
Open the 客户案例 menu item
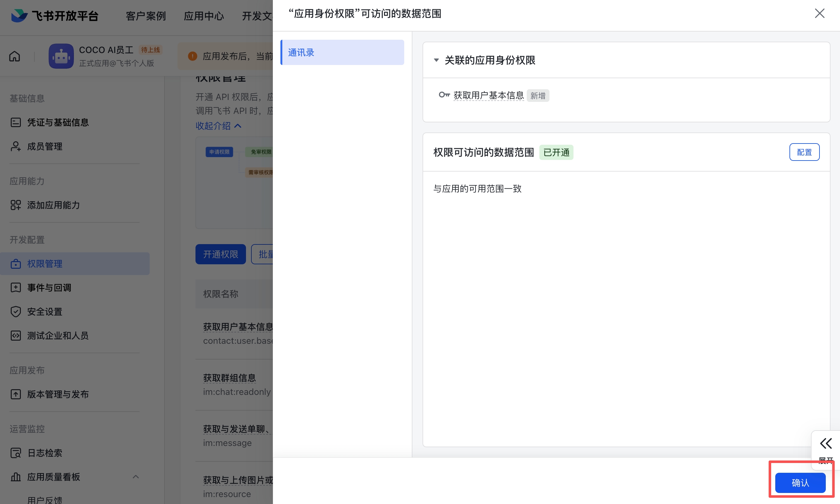pyautogui.click(x=146, y=16)
